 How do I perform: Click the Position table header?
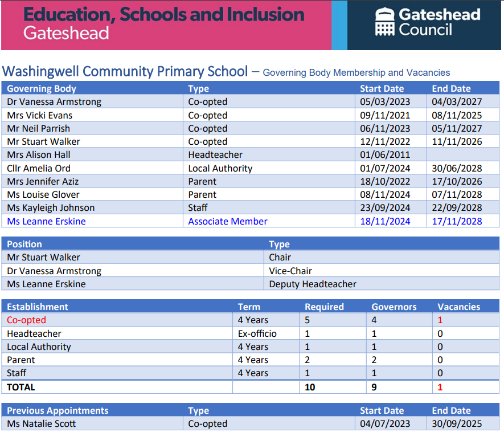point(24,244)
